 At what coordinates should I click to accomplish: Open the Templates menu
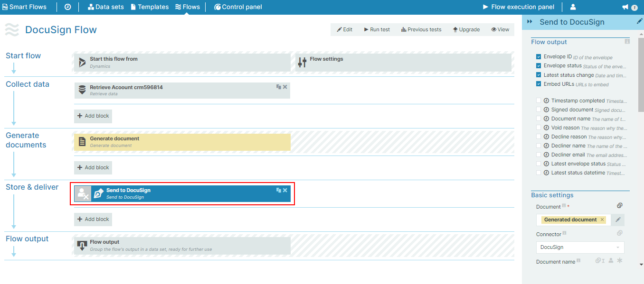click(x=150, y=7)
